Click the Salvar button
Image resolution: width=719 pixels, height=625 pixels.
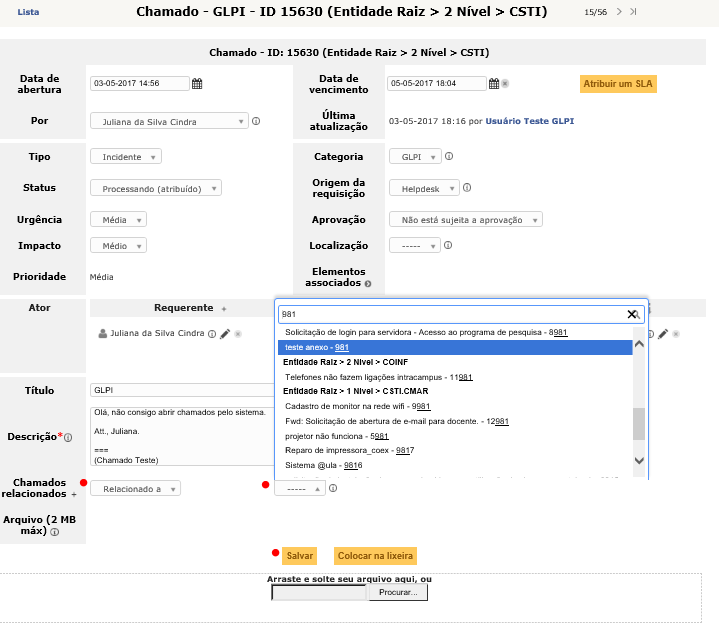click(299, 556)
